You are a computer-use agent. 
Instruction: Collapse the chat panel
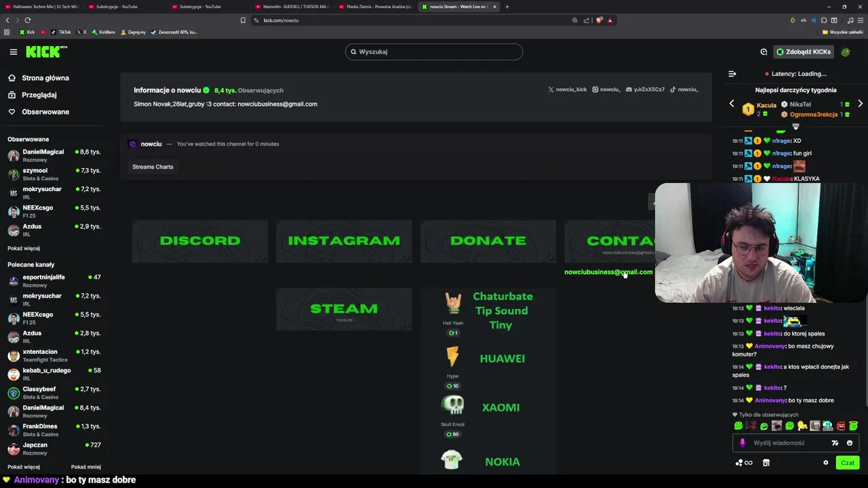732,74
